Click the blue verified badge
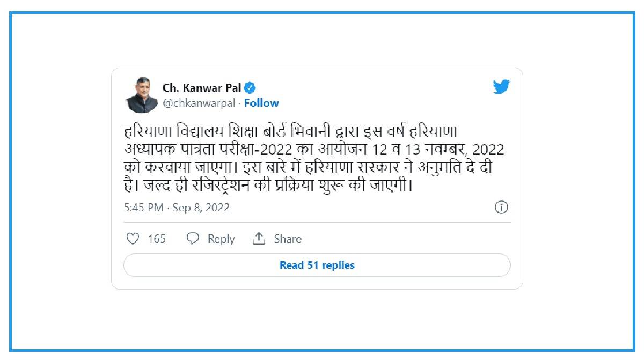This screenshot has height=362, width=644. click(x=250, y=87)
